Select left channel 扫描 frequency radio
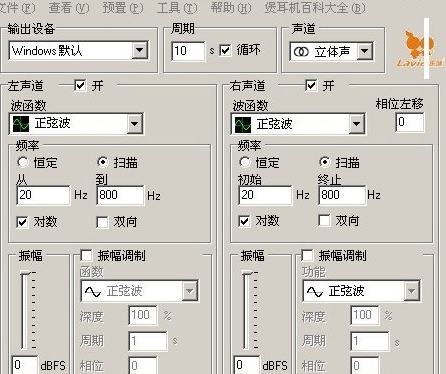Image resolution: width=446 pixels, height=374 pixels. point(103,162)
